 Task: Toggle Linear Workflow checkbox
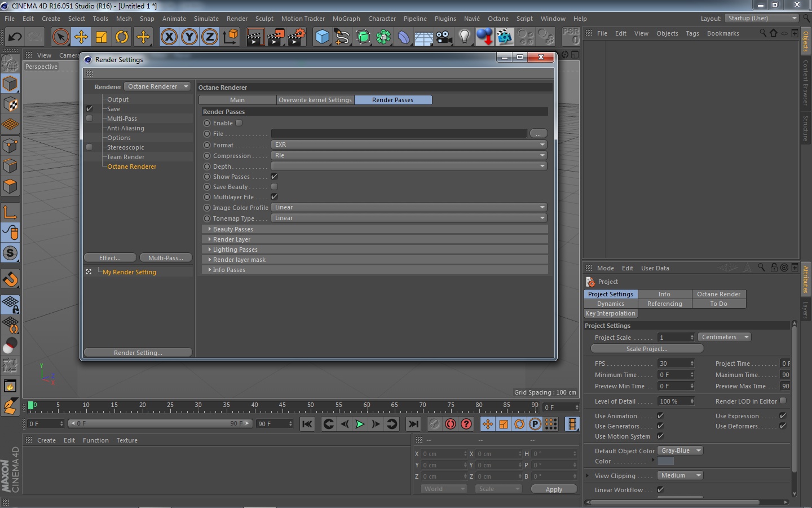point(660,490)
